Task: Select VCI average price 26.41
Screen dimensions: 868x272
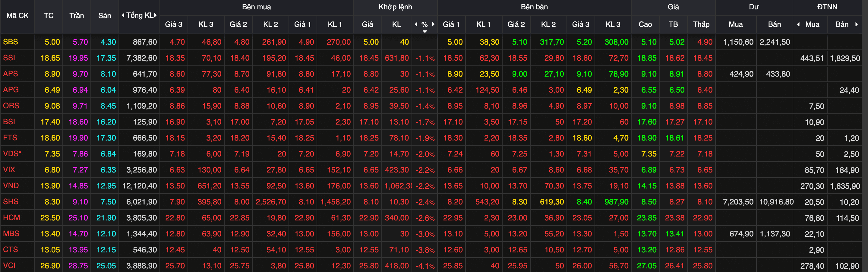Action: [x=674, y=266]
